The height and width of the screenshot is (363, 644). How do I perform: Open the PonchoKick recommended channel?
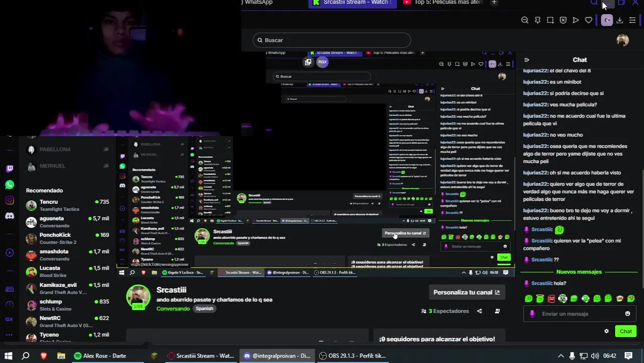pyautogui.click(x=68, y=238)
